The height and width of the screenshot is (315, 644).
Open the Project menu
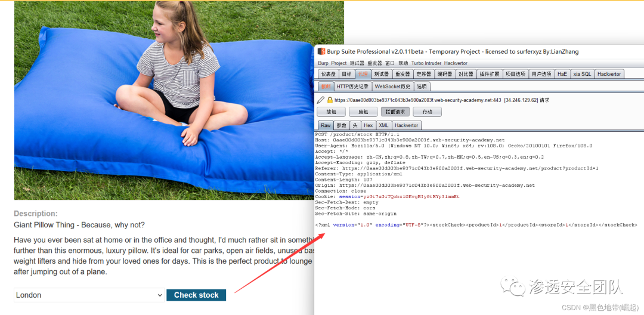coord(339,63)
